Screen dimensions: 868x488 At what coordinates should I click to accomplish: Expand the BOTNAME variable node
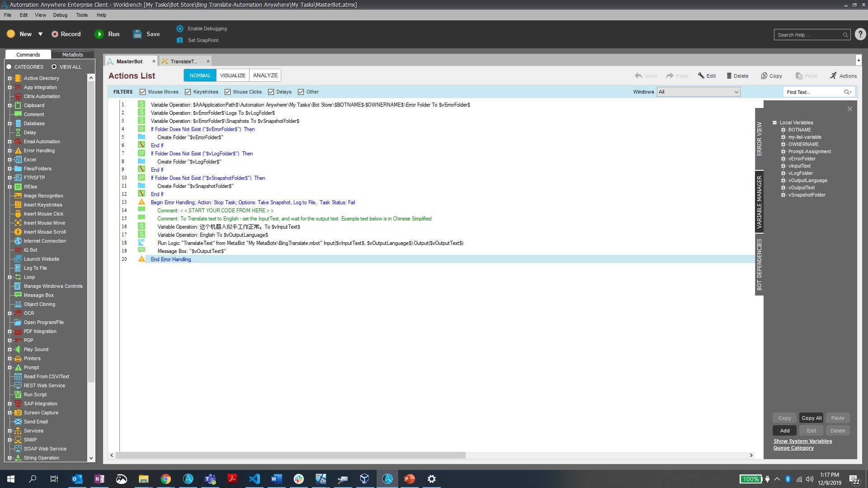[783, 130]
